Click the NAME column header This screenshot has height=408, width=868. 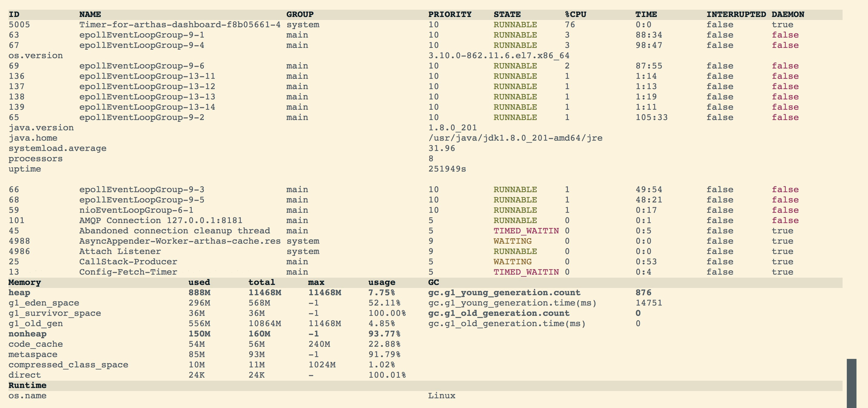[90, 15]
